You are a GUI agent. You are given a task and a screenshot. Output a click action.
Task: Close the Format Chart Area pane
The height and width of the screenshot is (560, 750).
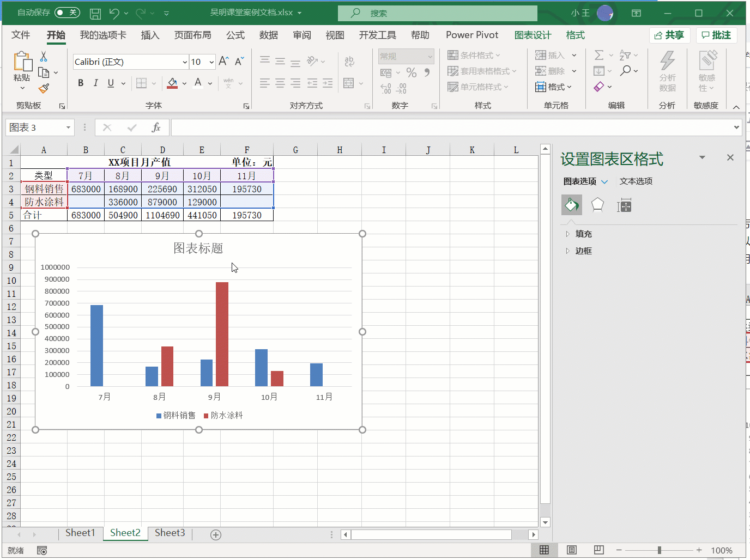click(x=730, y=157)
